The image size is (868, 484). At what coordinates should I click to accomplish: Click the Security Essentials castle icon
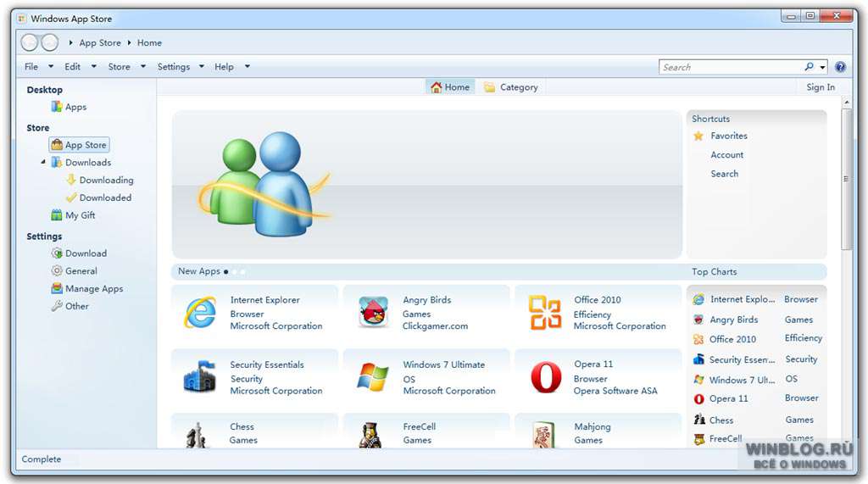click(x=199, y=376)
